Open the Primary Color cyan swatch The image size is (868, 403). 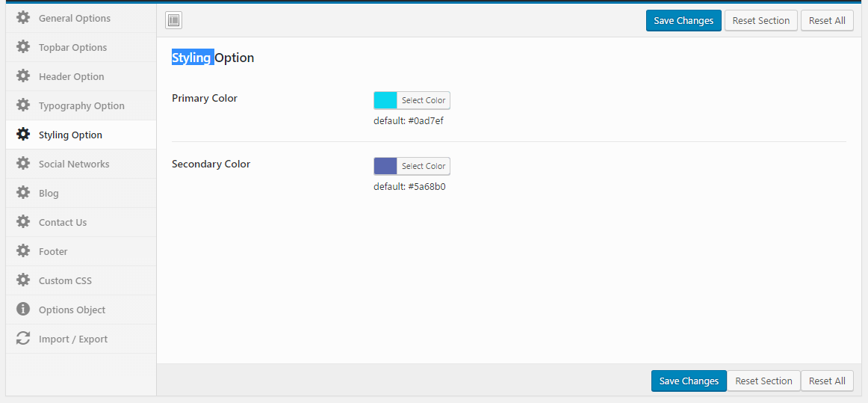coord(385,100)
